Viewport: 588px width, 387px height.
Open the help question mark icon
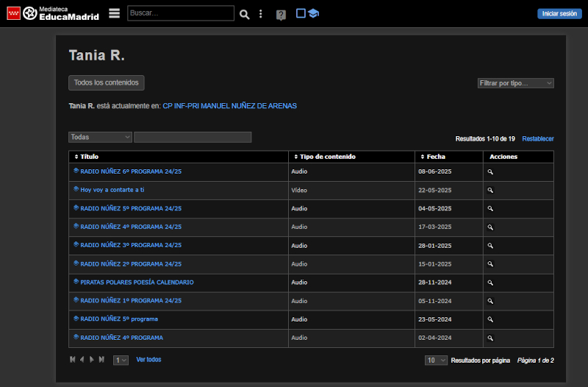tap(281, 15)
